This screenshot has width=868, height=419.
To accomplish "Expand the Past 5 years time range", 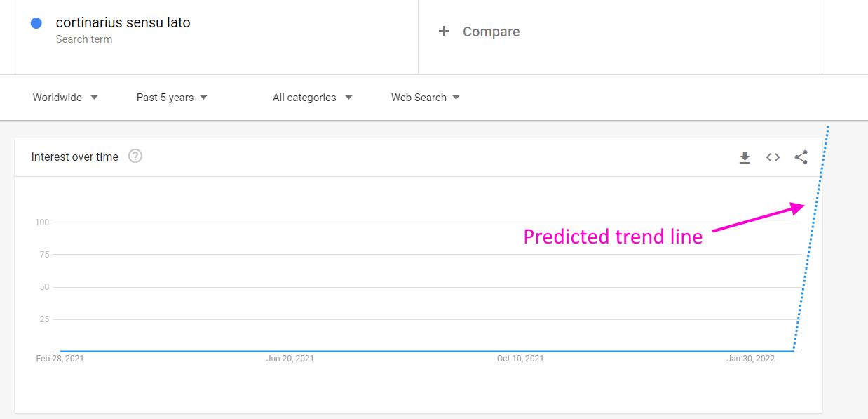I will pyautogui.click(x=172, y=98).
